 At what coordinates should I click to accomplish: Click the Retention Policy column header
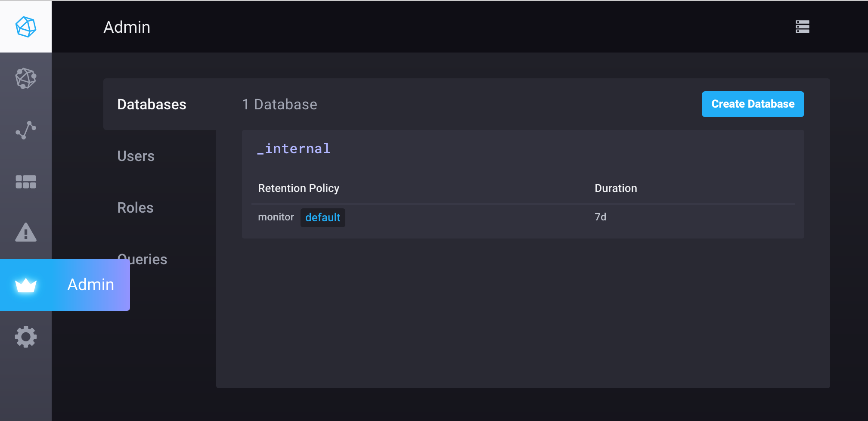(298, 188)
